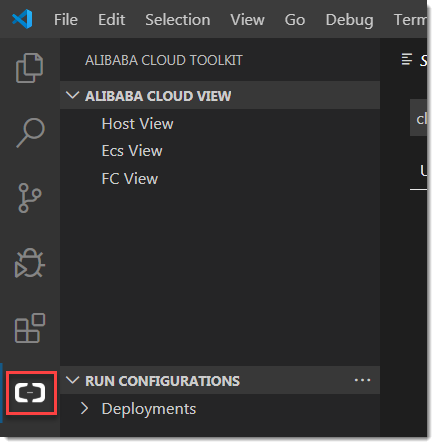The height and width of the screenshot is (446, 436).
Task: Open the View menu
Action: [x=247, y=20]
